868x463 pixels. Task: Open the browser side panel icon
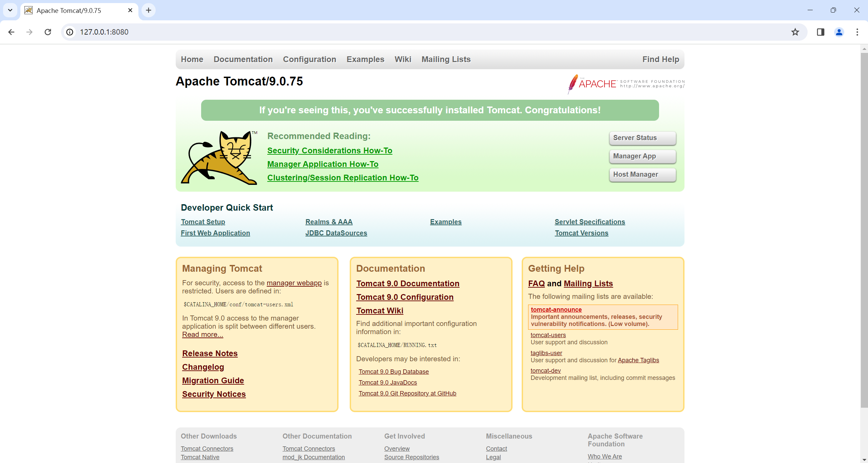[821, 32]
